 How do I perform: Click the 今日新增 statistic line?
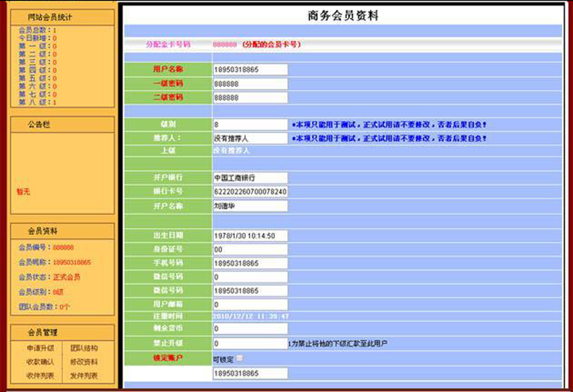point(37,38)
